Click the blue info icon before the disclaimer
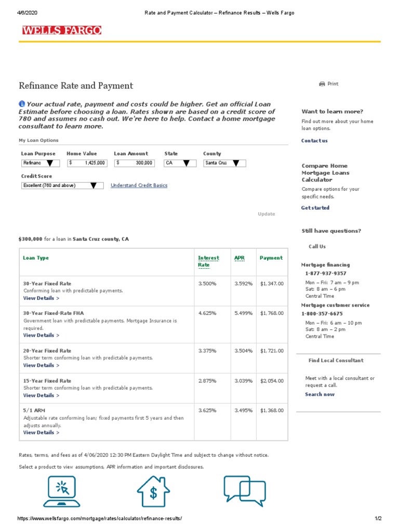Viewport: 399px width, 532px height. (22, 104)
